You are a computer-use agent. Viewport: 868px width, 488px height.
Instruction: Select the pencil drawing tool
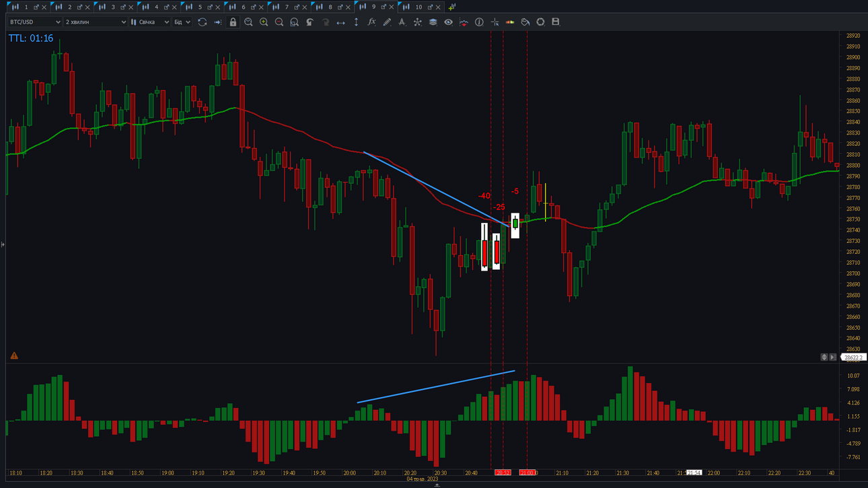(387, 22)
